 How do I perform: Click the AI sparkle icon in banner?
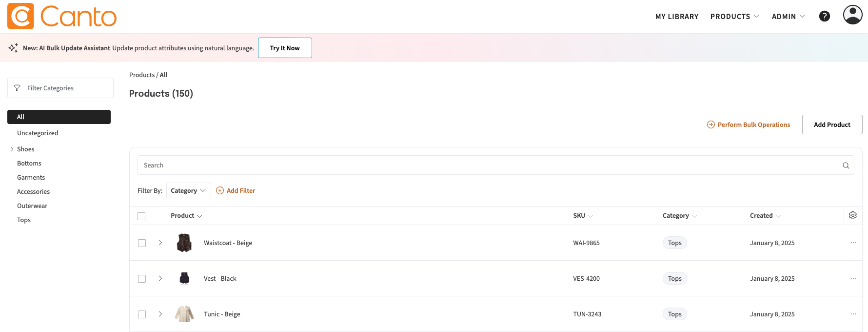[x=13, y=48]
